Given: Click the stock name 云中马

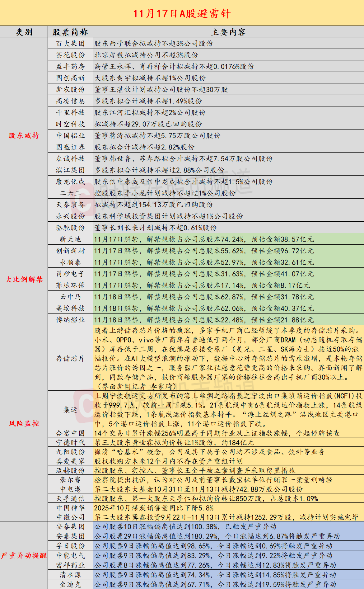Looking at the screenshot, I should [x=70, y=297].
